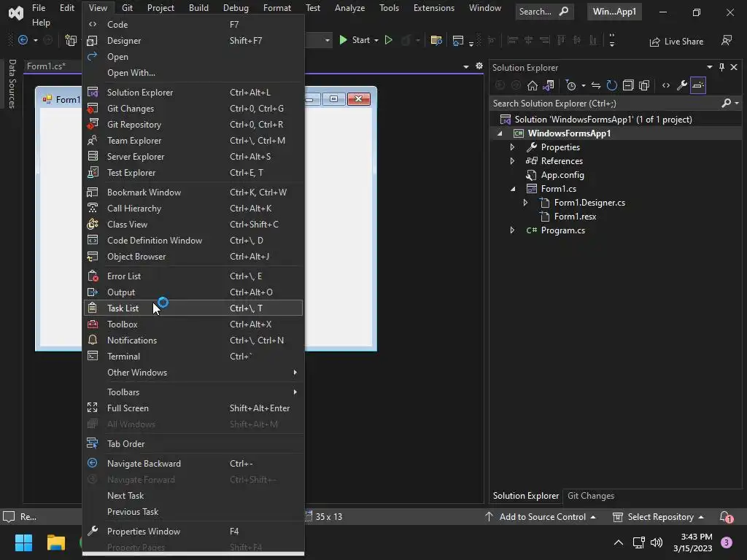Screen dimensions: 747x560
Task: Click the Tab Order icon
Action: point(93,444)
